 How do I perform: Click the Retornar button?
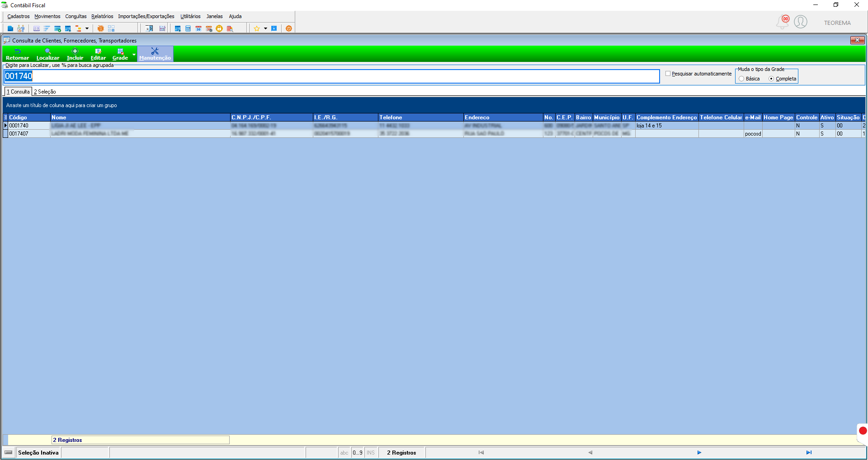click(x=17, y=54)
